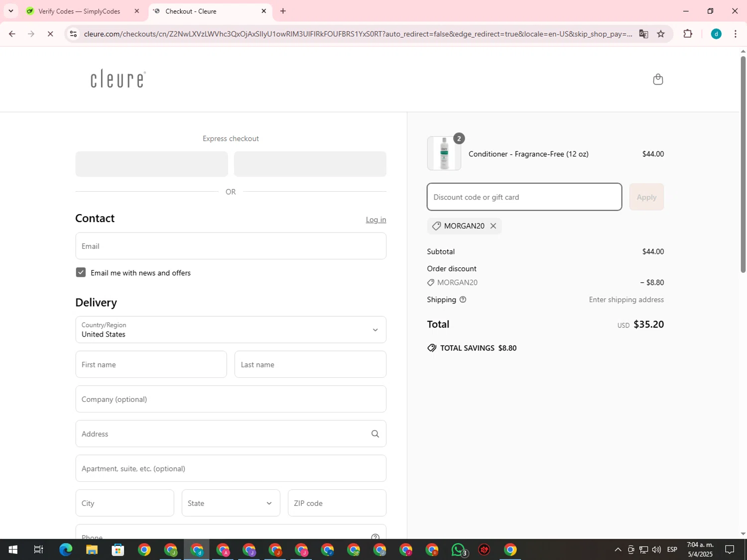
Task: Open the volume speaker tray icon
Action: point(656,550)
